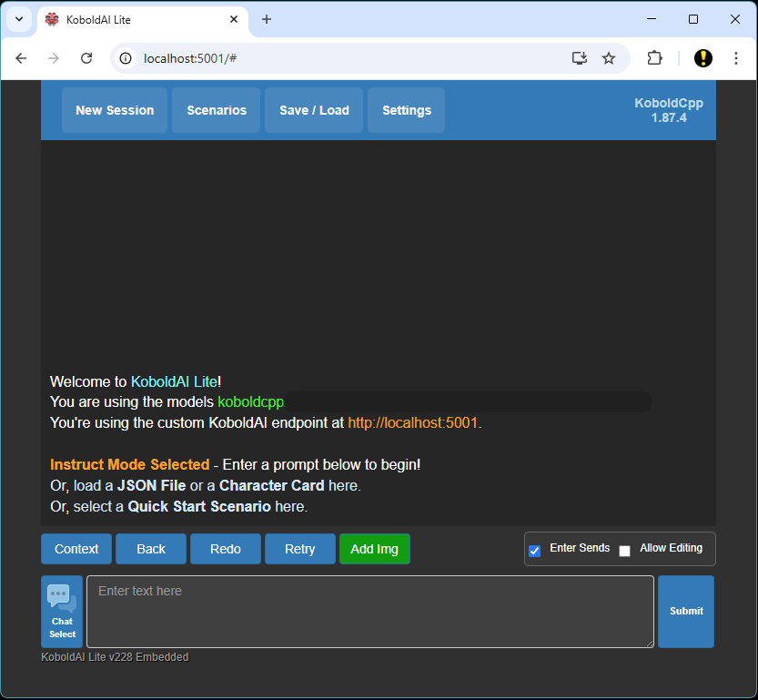The image size is (758, 700).
Task: Focus the "Enter text here" input box
Action: click(369, 612)
